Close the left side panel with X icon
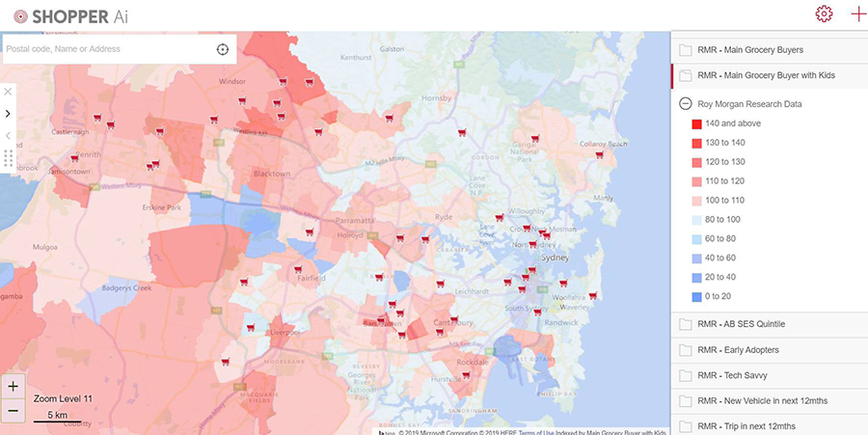 (8, 92)
